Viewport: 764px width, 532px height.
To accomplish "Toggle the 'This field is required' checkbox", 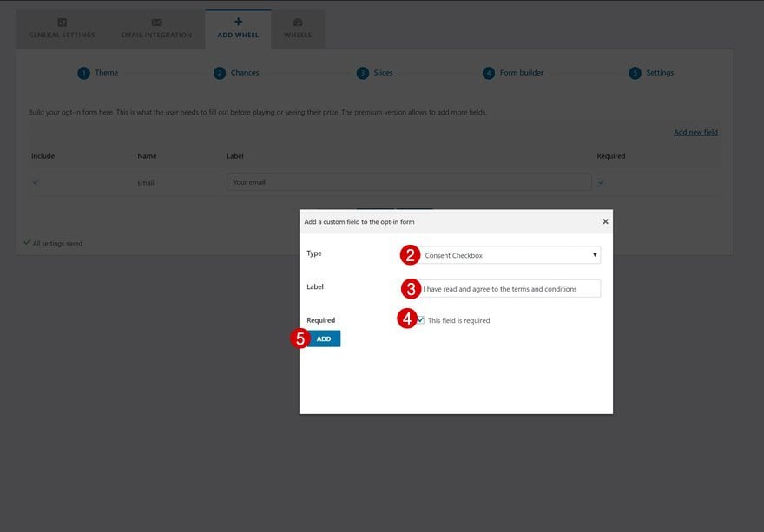I will click(x=421, y=320).
